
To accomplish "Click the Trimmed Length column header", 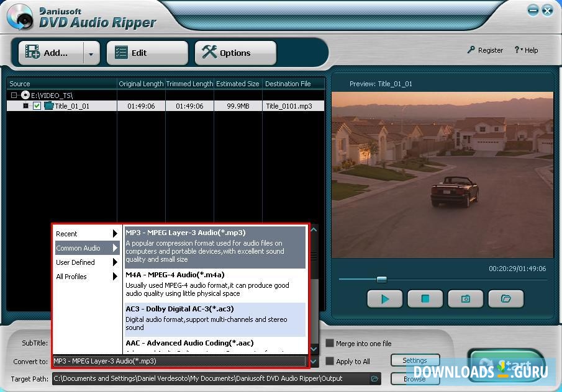I will tap(189, 84).
